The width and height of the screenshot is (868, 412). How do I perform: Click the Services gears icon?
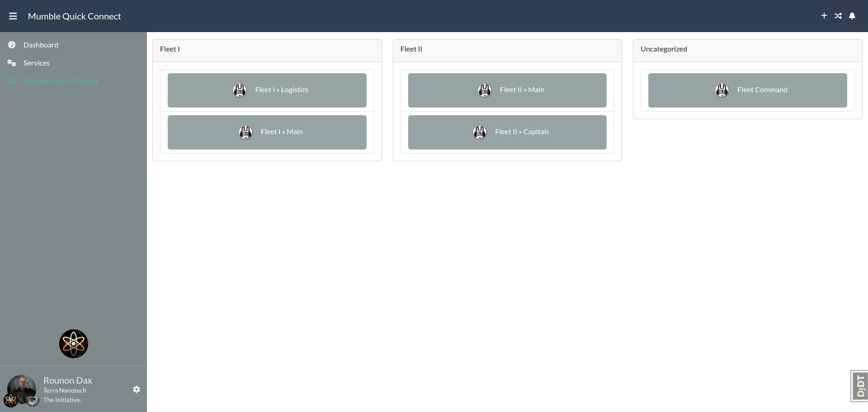point(12,63)
